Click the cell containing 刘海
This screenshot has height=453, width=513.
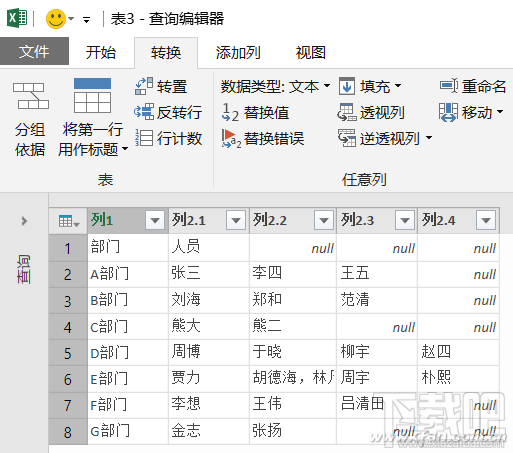click(x=209, y=300)
